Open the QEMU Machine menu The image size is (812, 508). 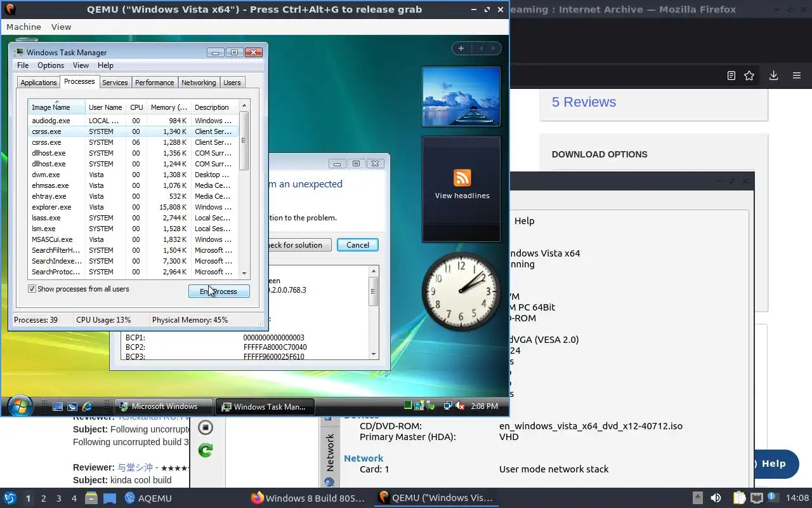point(23,27)
